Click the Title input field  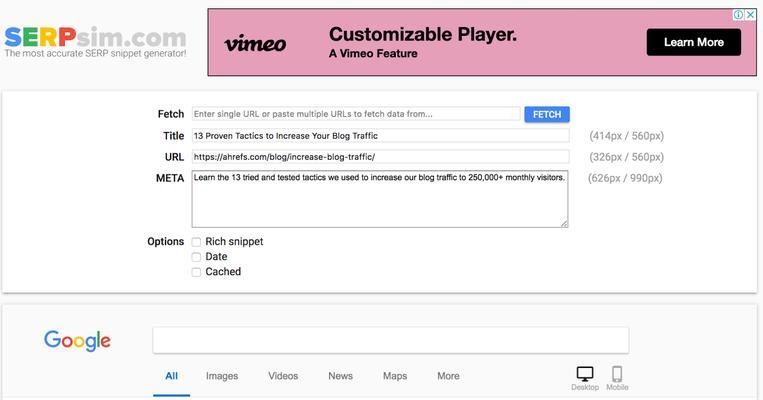(381, 136)
